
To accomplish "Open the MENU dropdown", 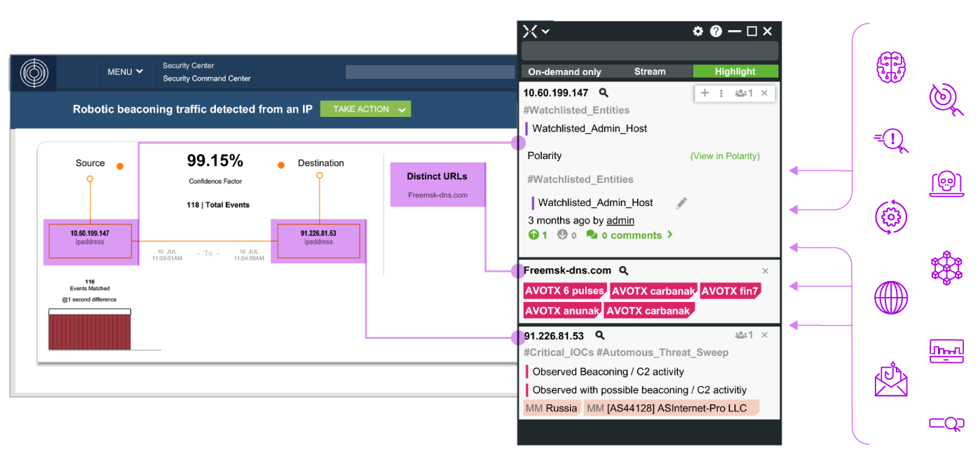I will 125,72.
